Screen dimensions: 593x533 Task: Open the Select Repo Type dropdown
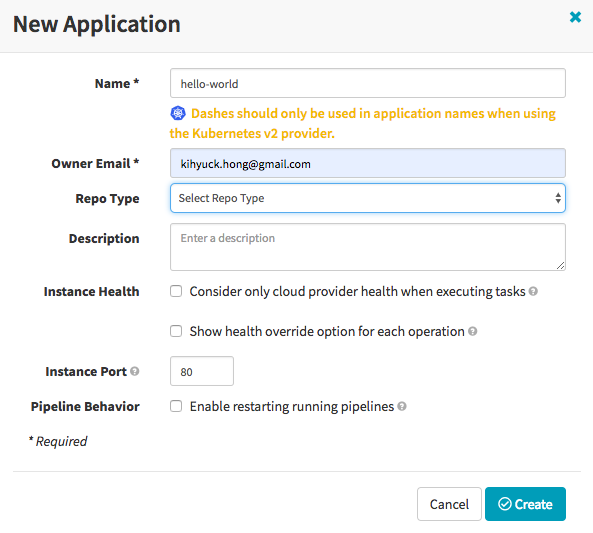(x=368, y=198)
